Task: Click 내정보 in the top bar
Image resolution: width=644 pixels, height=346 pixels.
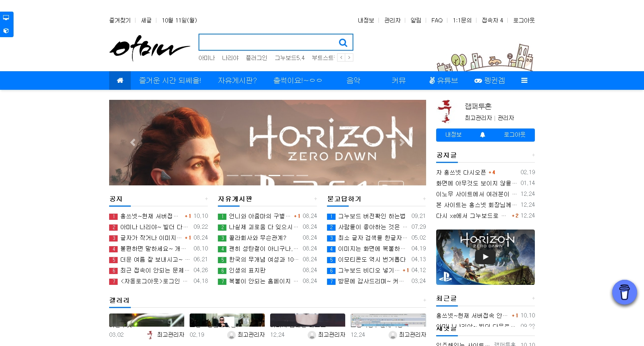Action: pos(366,21)
